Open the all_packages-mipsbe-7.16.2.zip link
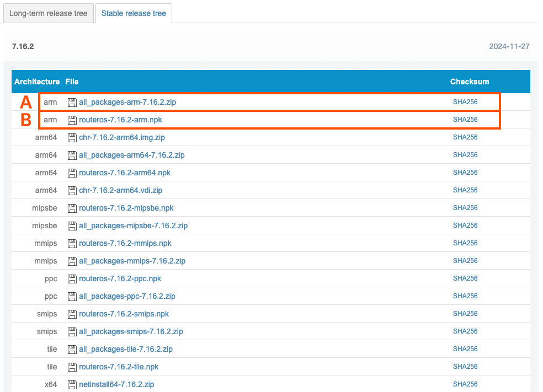Image resolution: width=543 pixels, height=392 pixels. coord(134,226)
